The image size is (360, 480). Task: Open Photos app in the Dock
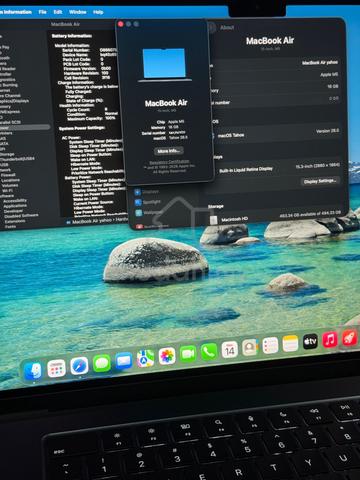point(167,356)
